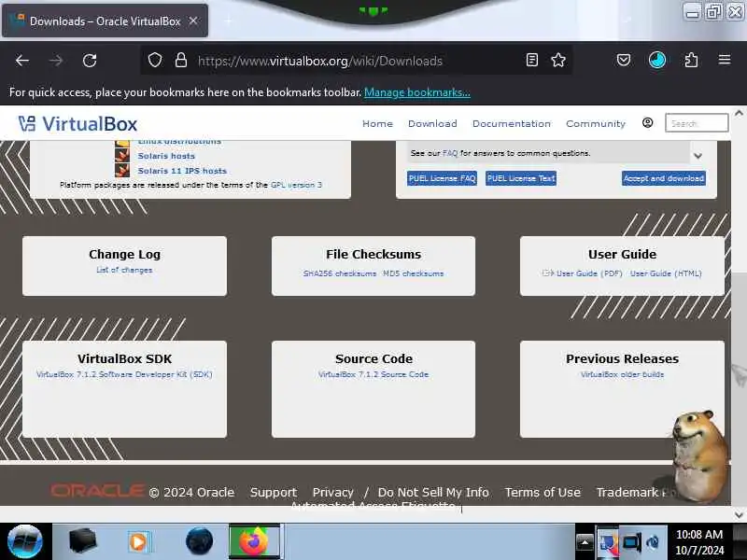
Task: Reload the page with the refresh icon
Action: 90,61
